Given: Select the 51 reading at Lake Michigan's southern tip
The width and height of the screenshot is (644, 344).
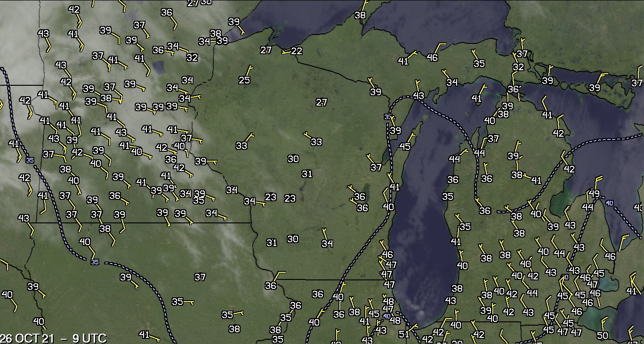Looking at the screenshot, I should point(404,334).
